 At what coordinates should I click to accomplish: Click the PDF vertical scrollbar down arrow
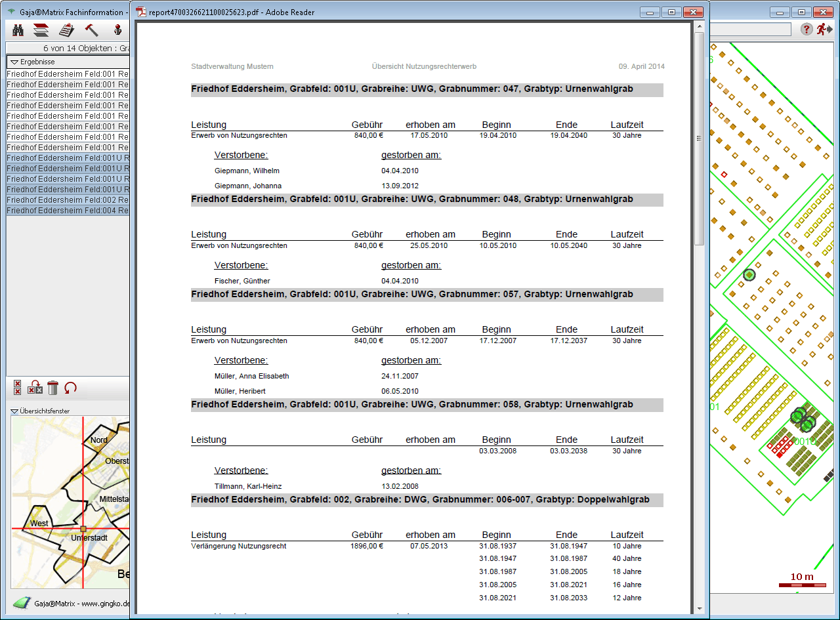(699, 608)
